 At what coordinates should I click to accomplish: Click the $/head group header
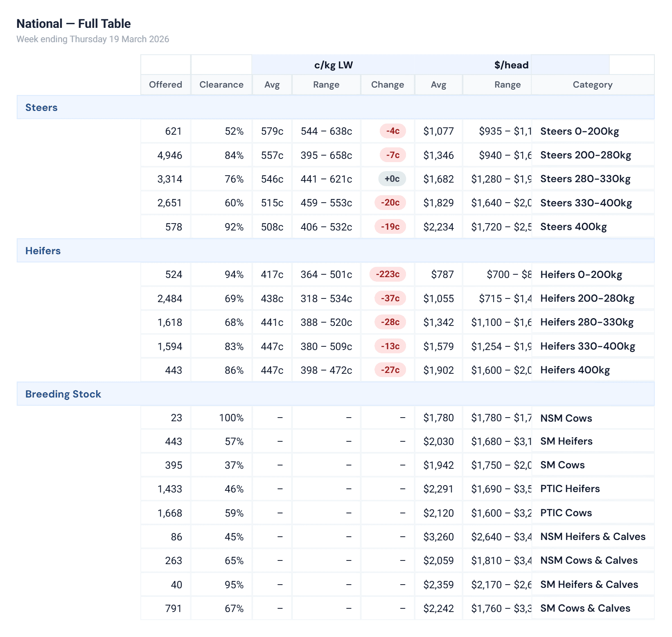pos(511,65)
